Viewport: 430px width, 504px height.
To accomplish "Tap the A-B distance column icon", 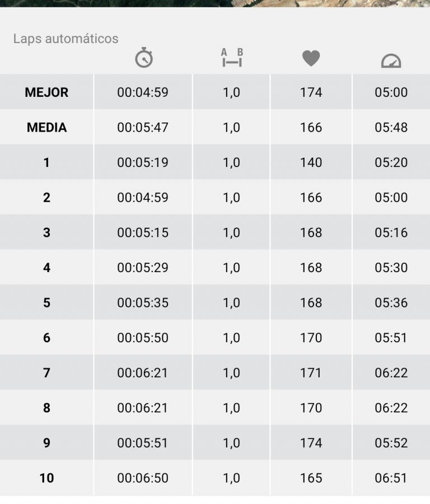I will 232,58.
